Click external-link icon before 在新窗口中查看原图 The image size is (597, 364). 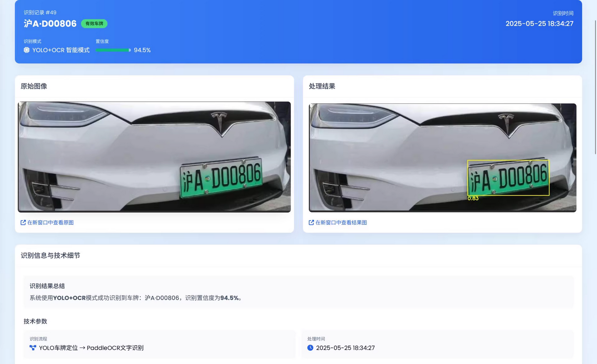coord(23,222)
